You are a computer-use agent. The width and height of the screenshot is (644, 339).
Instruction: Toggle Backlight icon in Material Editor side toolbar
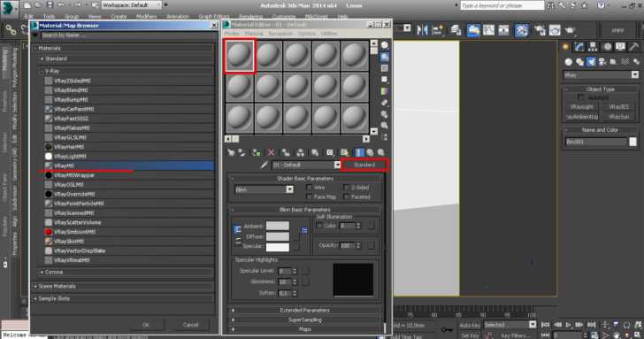[385, 58]
